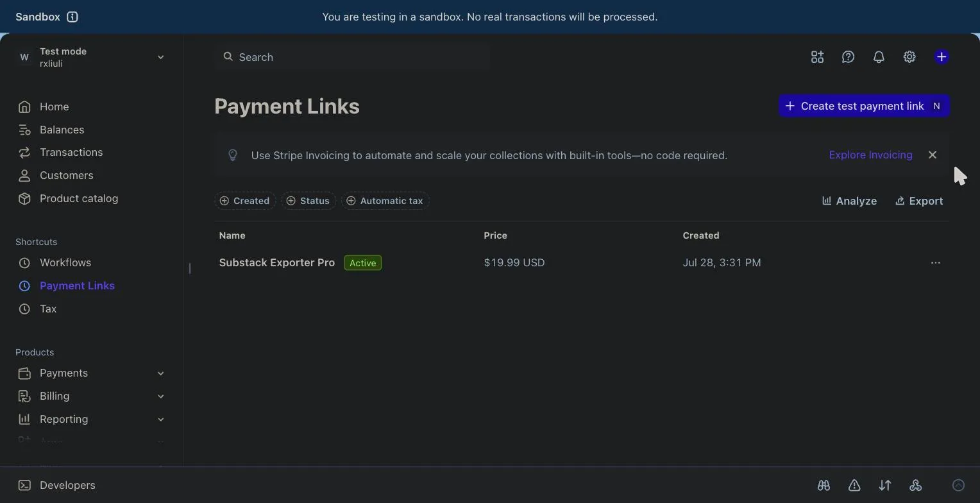The image size is (980, 503).
Task: Open Workflows shortcut
Action: tap(55, 262)
